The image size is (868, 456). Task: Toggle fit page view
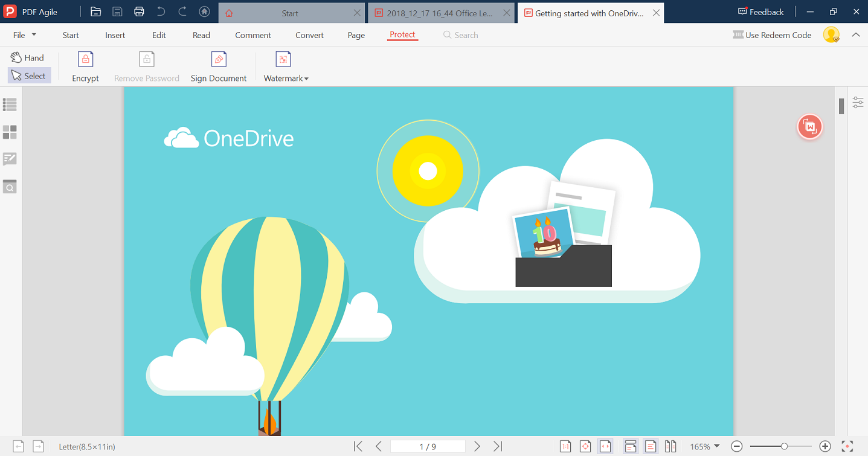585,446
